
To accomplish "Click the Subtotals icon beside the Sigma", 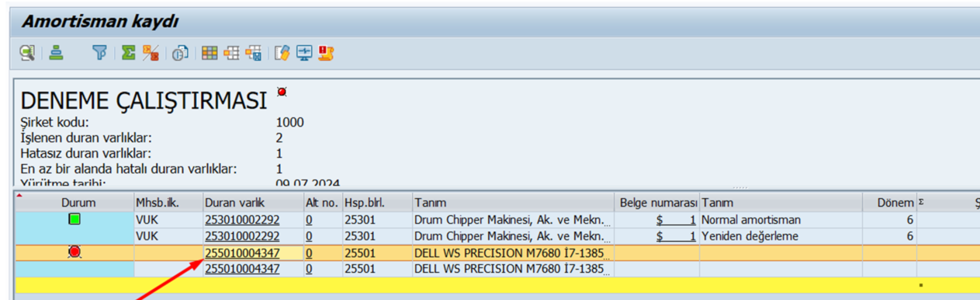I will [151, 53].
